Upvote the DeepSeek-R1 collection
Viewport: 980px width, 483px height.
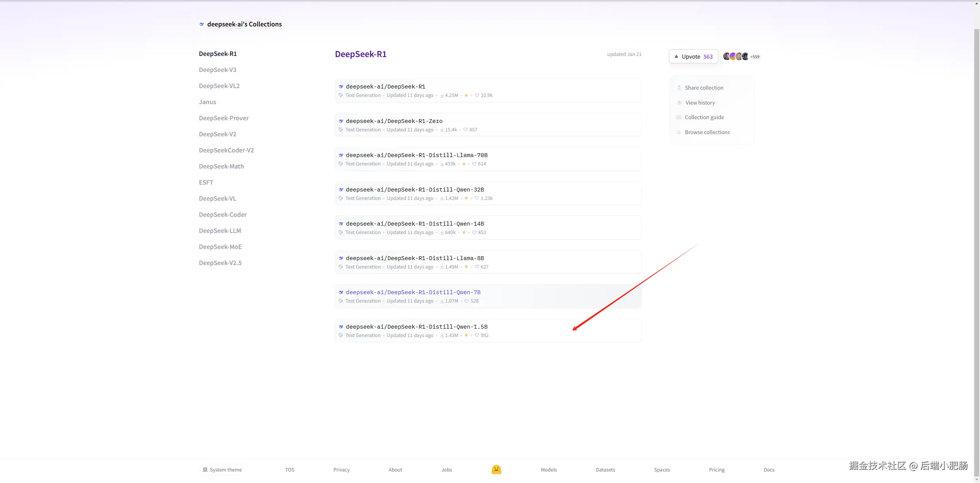tap(693, 57)
